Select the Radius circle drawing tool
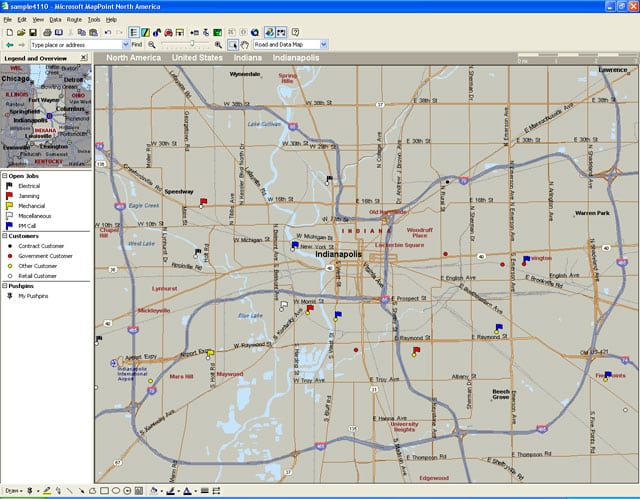 pos(127,490)
